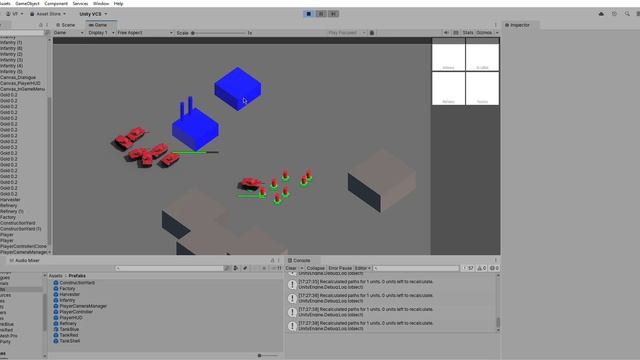Screen dimensions: 640x360
Task: Click the Assets breadcrumb in Project
Action: [x=56, y=276]
